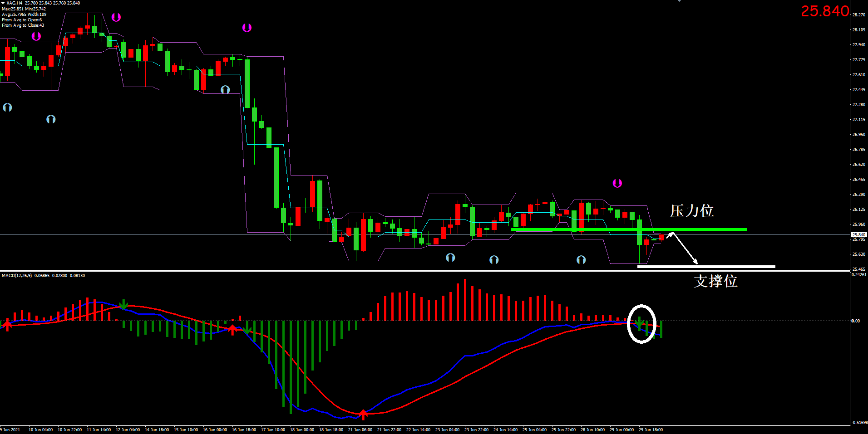The image size is (868, 434).
Task: Select the rightmost blue up-arrow signal on the price chart
Action: 581,260
